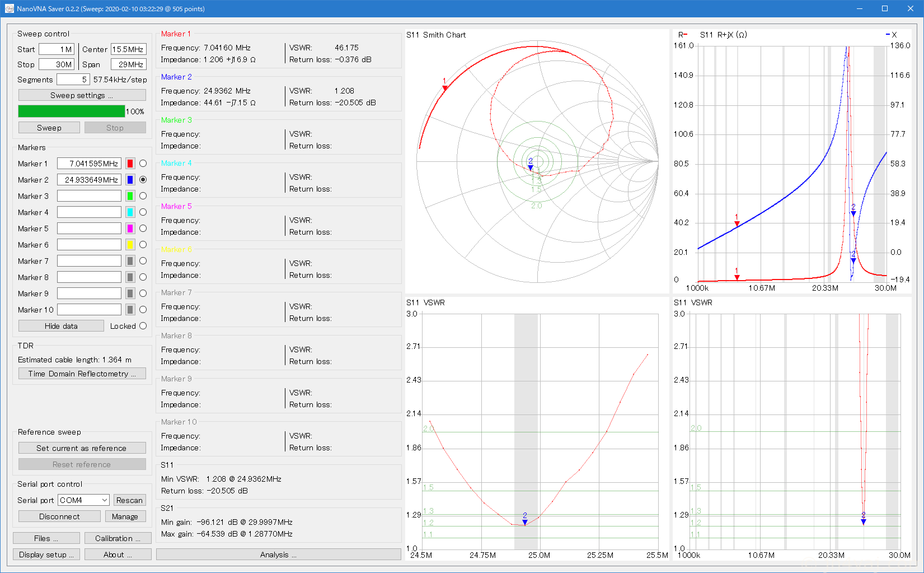The width and height of the screenshot is (924, 573).
Task: Click marker 1 on the Smith chart
Action: click(445, 87)
